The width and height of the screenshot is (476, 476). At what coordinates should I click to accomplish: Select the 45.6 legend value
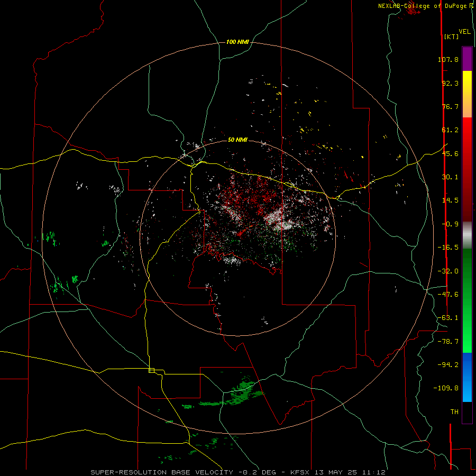point(450,153)
